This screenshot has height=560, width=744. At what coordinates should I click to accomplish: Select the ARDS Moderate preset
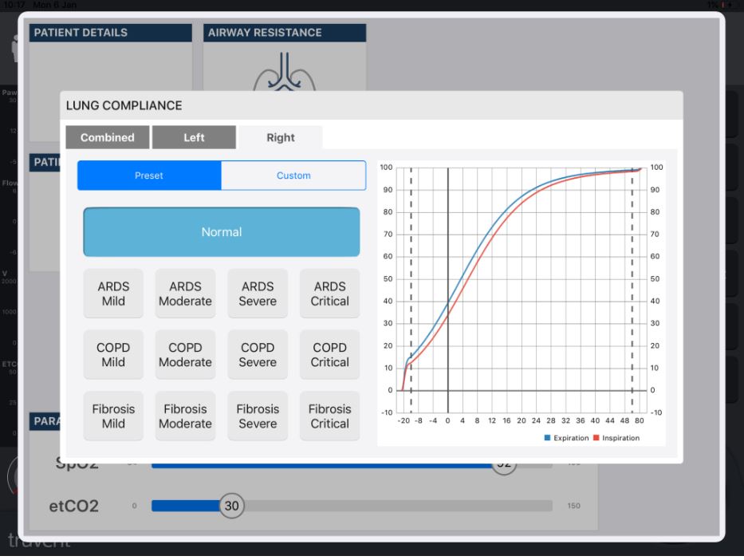pos(186,294)
